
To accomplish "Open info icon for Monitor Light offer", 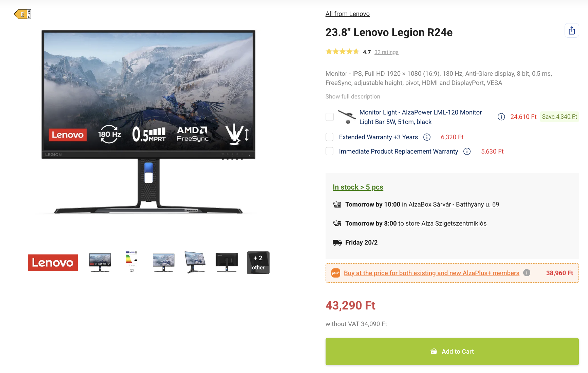I will pyautogui.click(x=501, y=117).
